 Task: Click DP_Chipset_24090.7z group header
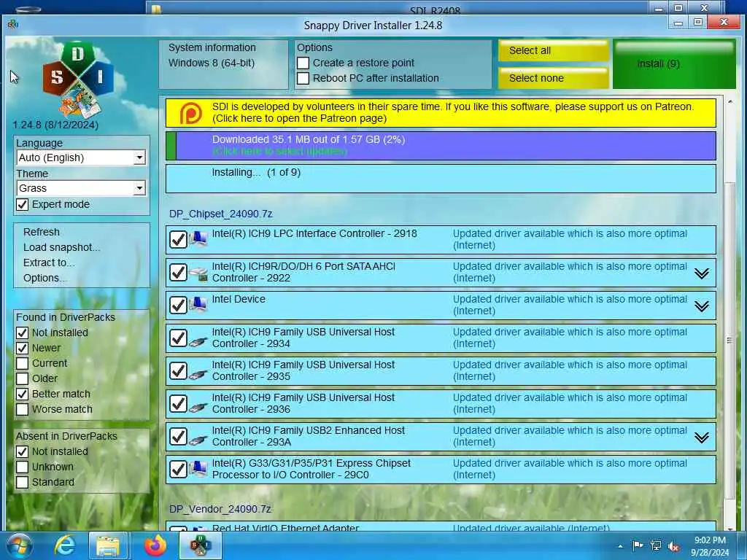click(220, 214)
